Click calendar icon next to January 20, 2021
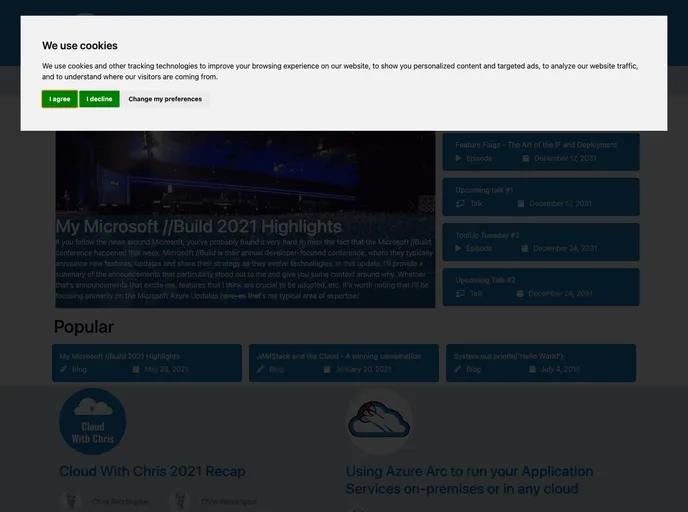Screen dimensions: 688x512 coord(327,369)
